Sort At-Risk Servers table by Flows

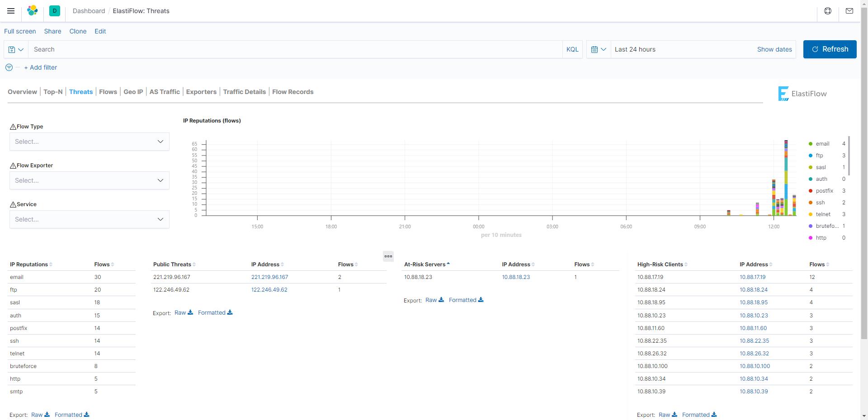pyautogui.click(x=584, y=264)
